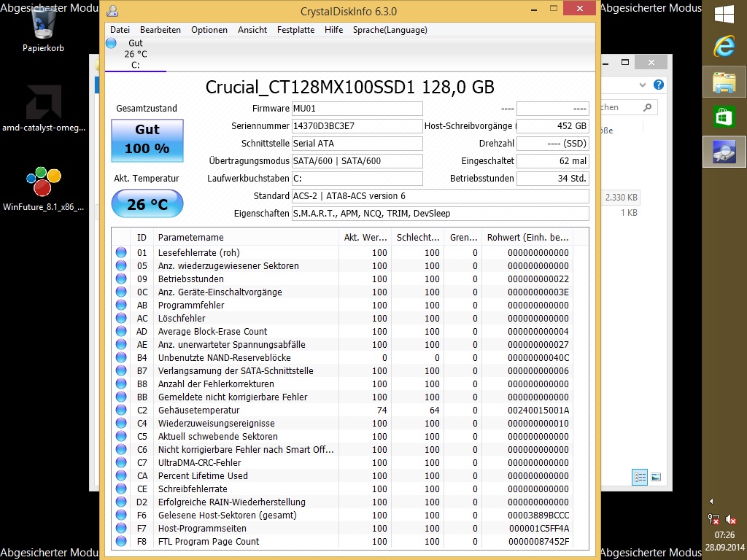
Task: Select the Anz. Geräte-Einschaltvorgänge row
Action: pos(342,292)
